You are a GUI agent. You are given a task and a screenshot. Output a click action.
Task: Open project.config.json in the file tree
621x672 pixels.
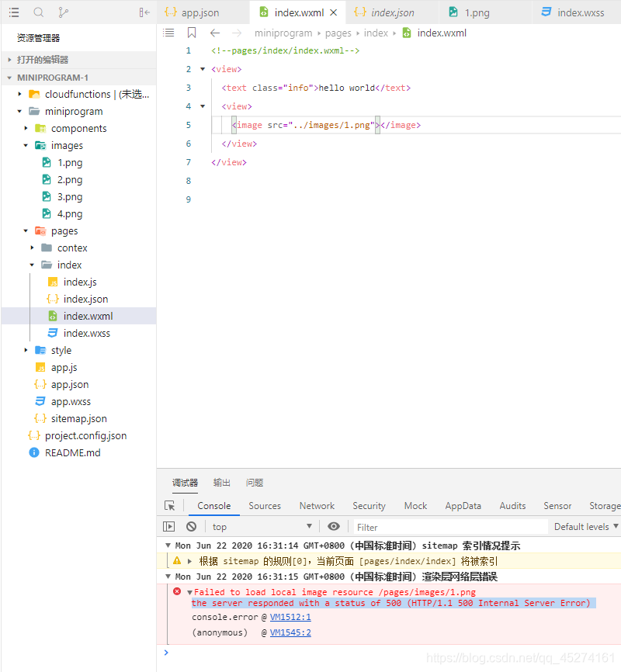[79, 436]
